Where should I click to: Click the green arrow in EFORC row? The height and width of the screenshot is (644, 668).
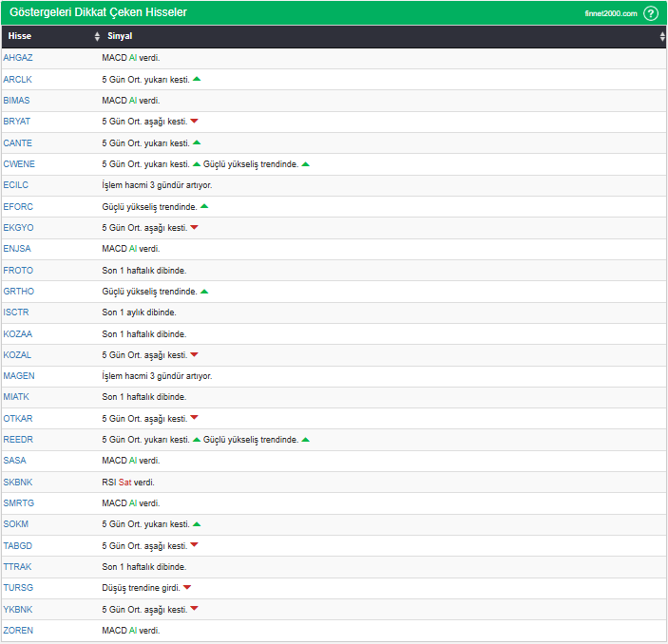(x=204, y=206)
